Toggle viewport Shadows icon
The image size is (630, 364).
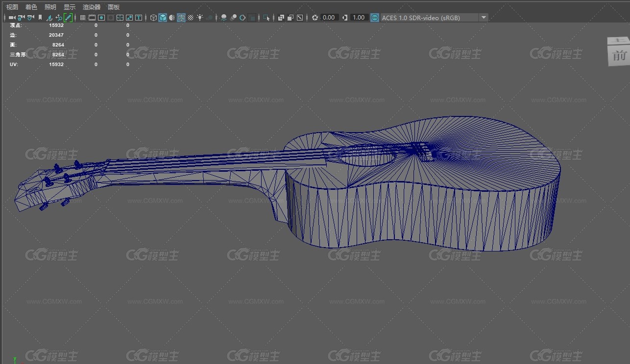[210, 17]
